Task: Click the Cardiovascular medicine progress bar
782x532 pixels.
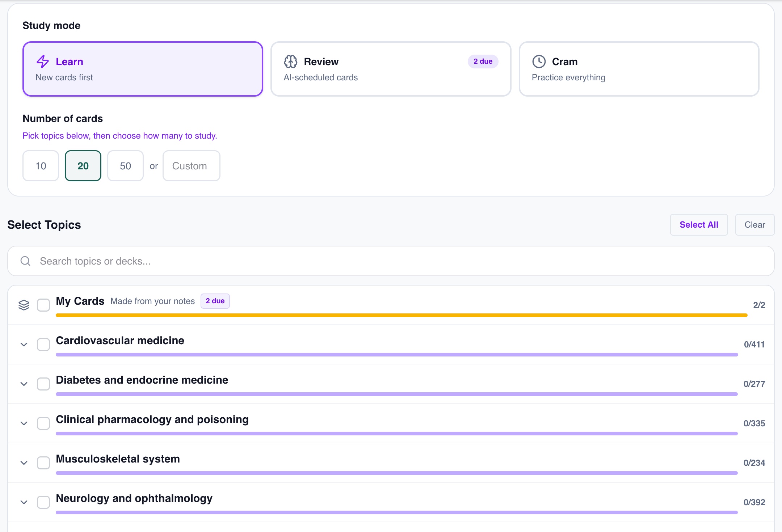Action: (x=397, y=355)
